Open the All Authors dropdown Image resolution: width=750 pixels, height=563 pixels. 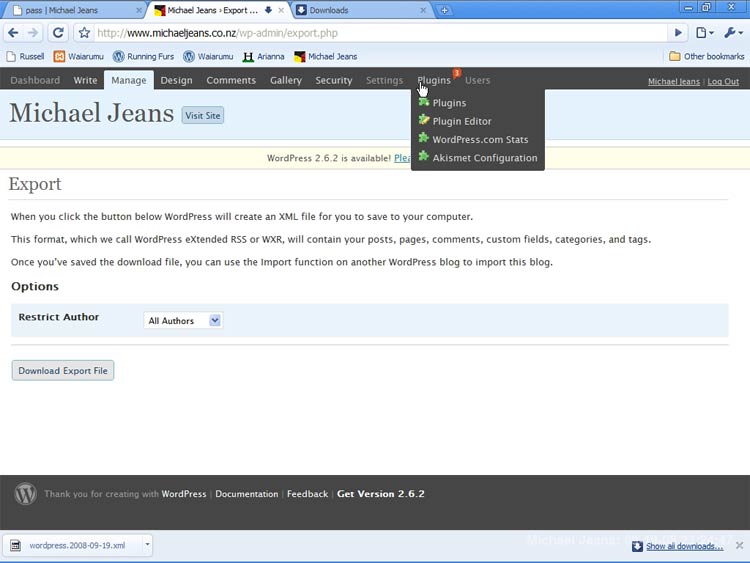[x=184, y=321]
